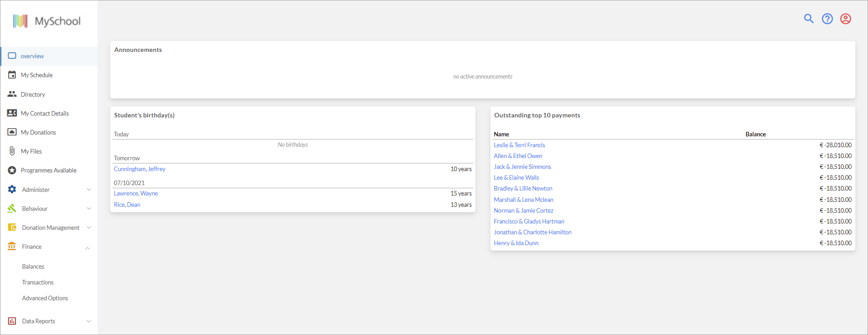The image size is (868, 335).
Task: Open the Balances submenu item
Action: [x=33, y=266]
